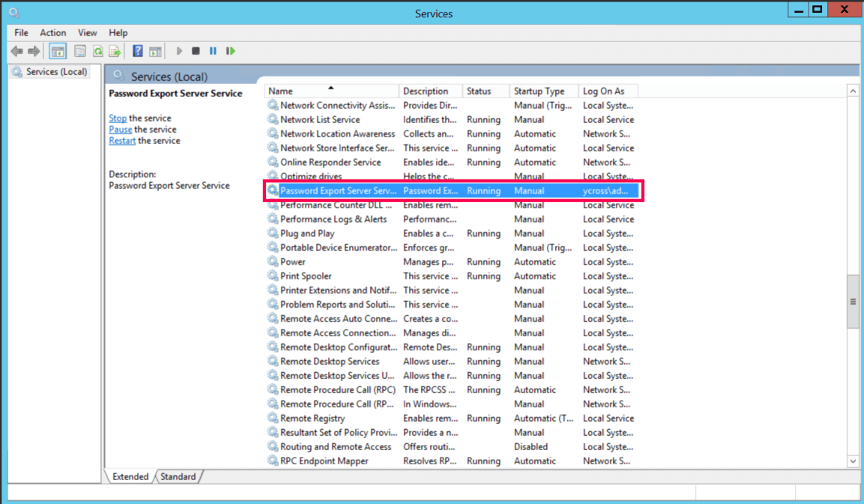The image size is (864, 504).
Task: Click the Restart the service link
Action: [121, 140]
